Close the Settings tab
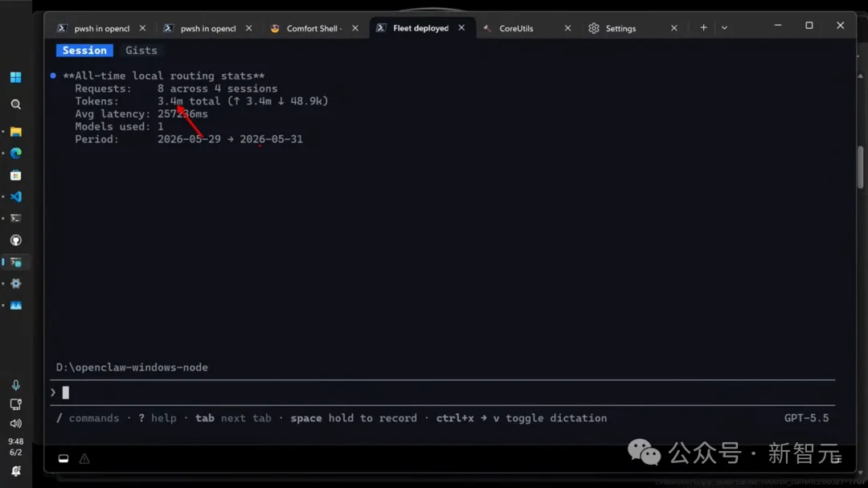The height and width of the screenshot is (488, 868). click(x=674, y=27)
